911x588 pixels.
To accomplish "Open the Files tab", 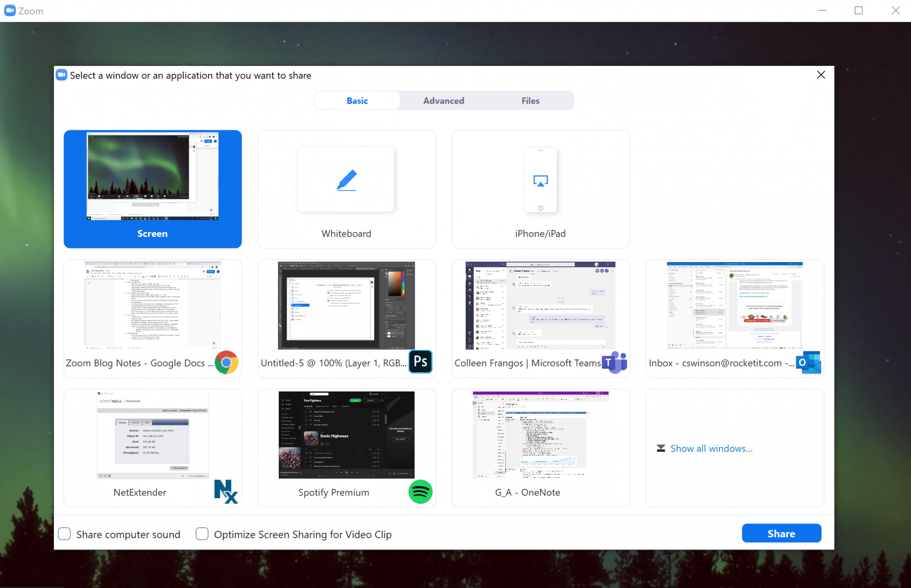I will pyautogui.click(x=530, y=101).
